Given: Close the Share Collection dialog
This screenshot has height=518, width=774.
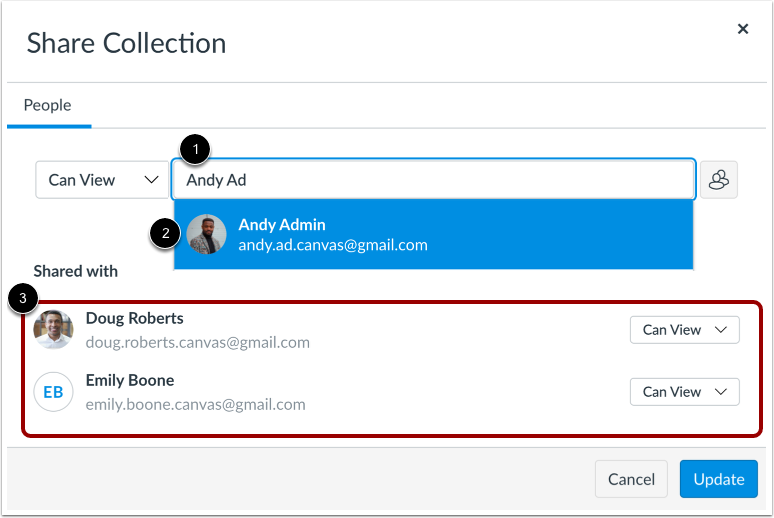Looking at the screenshot, I should click(x=742, y=29).
